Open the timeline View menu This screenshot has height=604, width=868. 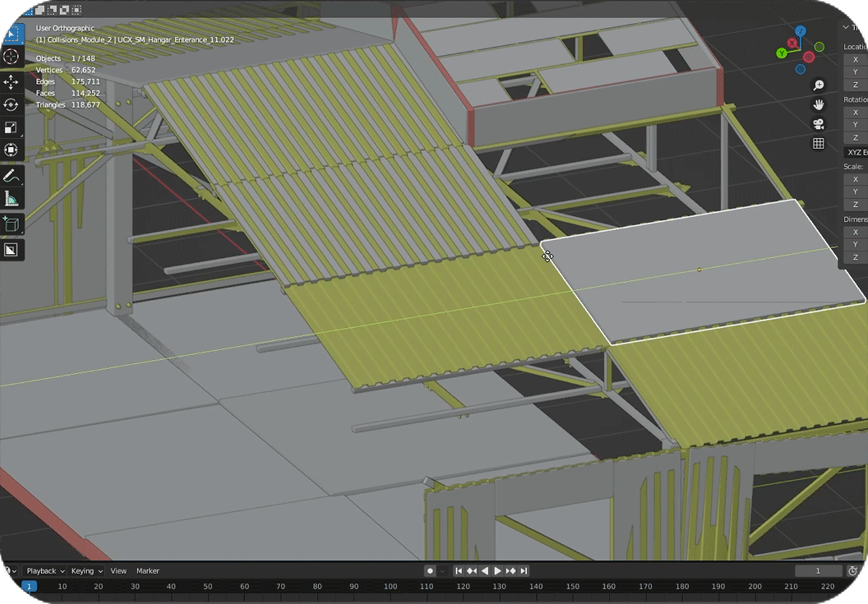pyautogui.click(x=118, y=571)
